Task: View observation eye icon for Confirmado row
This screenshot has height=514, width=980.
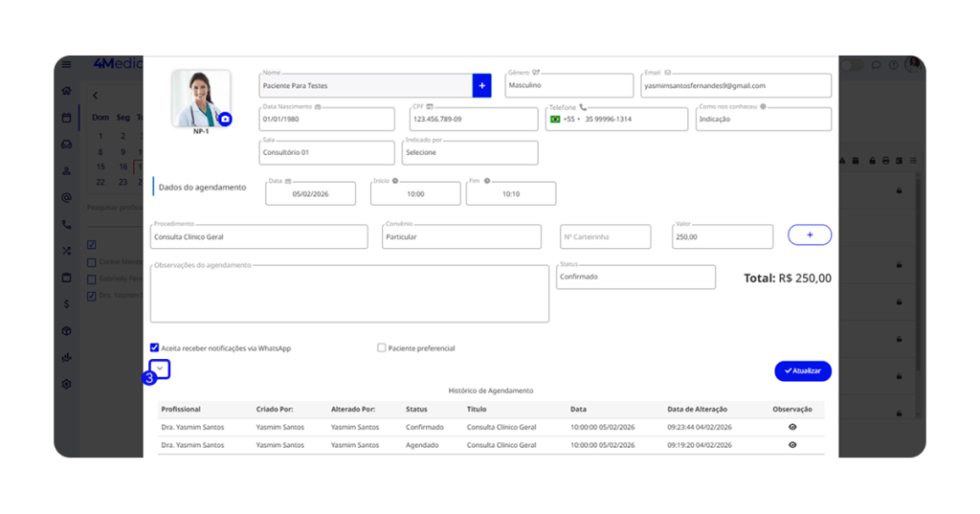Action: tap(792, 427)
